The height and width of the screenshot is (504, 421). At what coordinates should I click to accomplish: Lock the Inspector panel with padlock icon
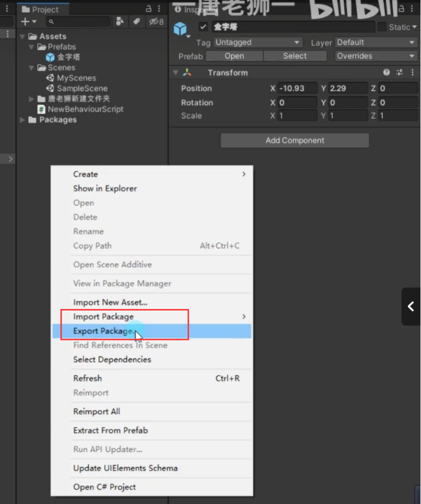pos(401,9)
